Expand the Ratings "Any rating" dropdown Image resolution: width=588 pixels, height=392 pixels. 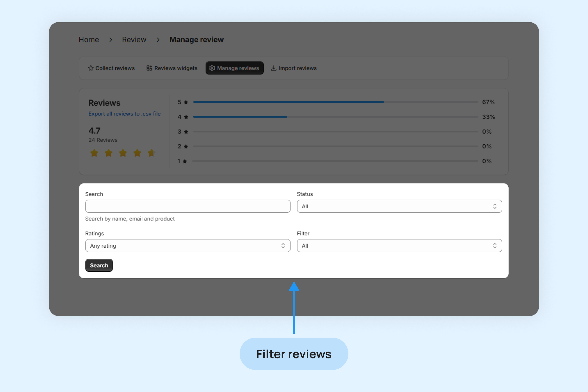(187, 245)
